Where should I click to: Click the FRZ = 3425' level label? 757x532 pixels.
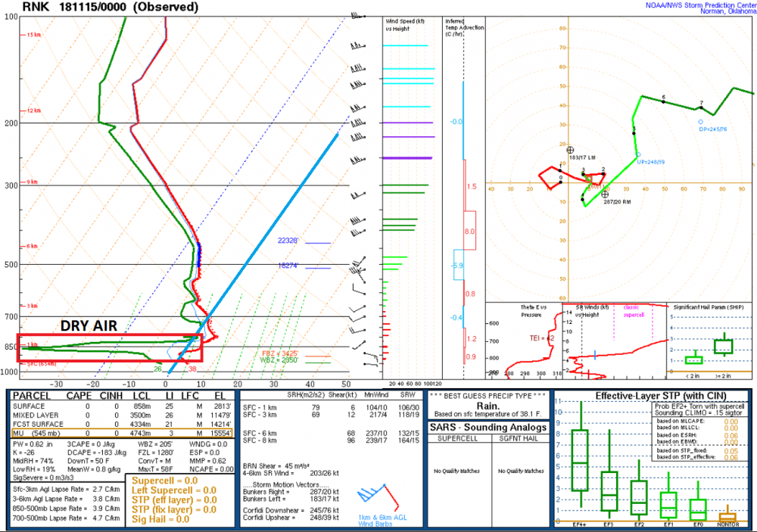(x=280, y=354)
